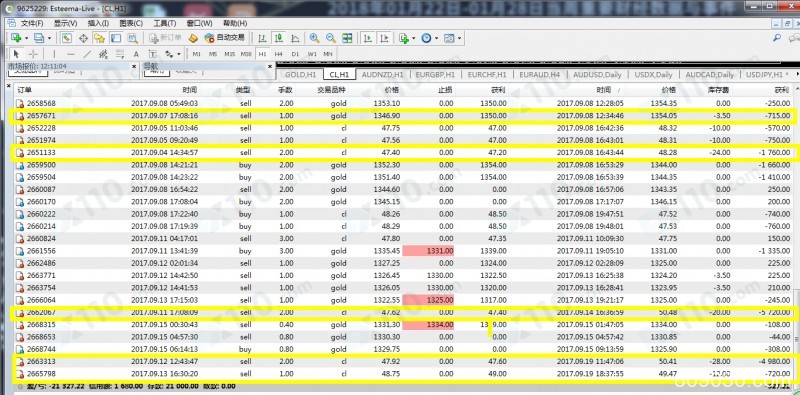Select the Bar Chart icon
800x395 pixels.
[262, 38]
